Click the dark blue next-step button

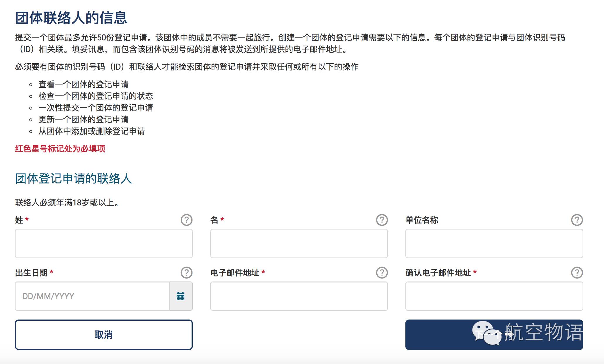tap(494, 334)
